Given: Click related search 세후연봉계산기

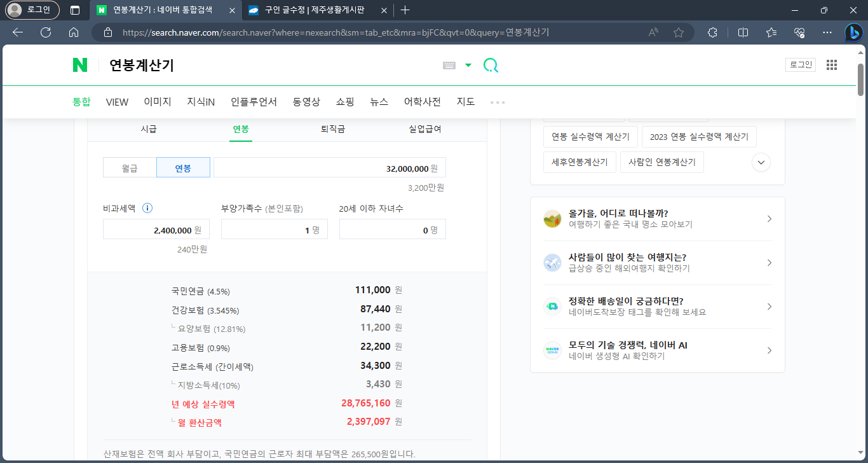Looking at the screenshot, I should pyautogui.click(x=580, y=162).
